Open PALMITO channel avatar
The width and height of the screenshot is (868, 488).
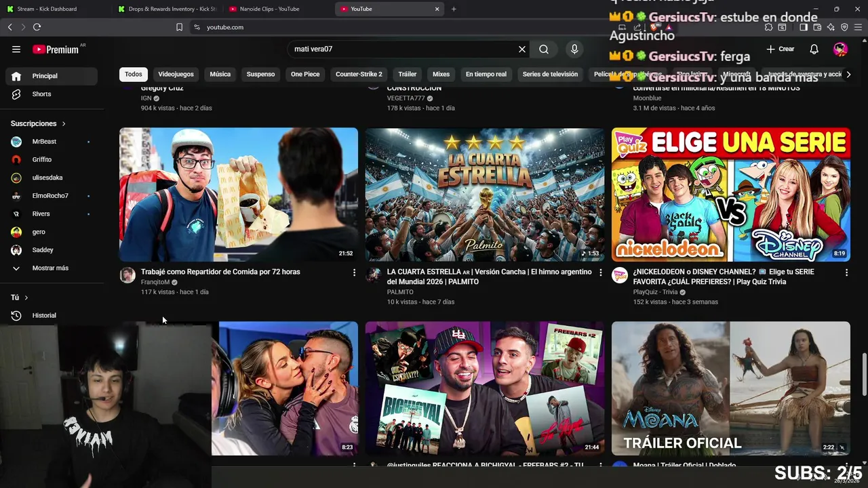(373, 274)
